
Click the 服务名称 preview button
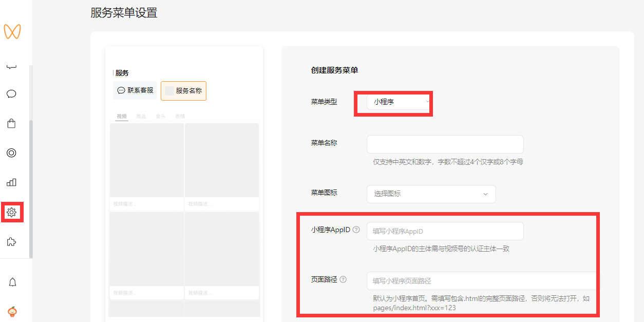point(183,91)
